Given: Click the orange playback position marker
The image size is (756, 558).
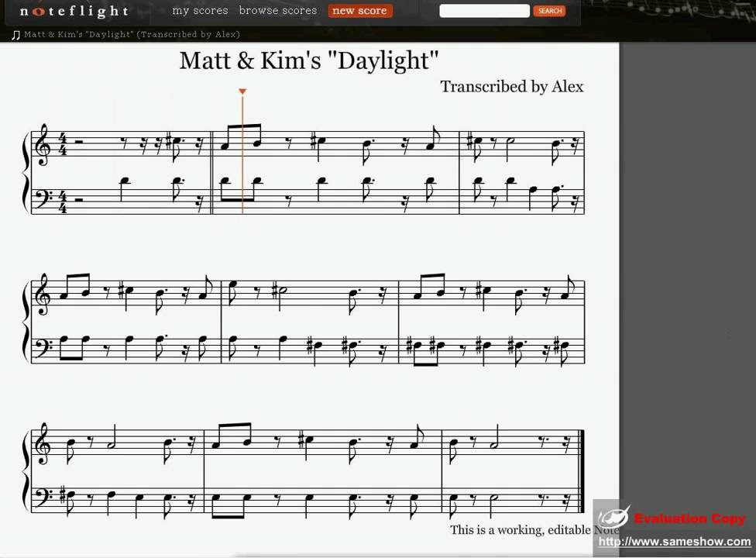Looking at the screenshot, I should (242, 91).
